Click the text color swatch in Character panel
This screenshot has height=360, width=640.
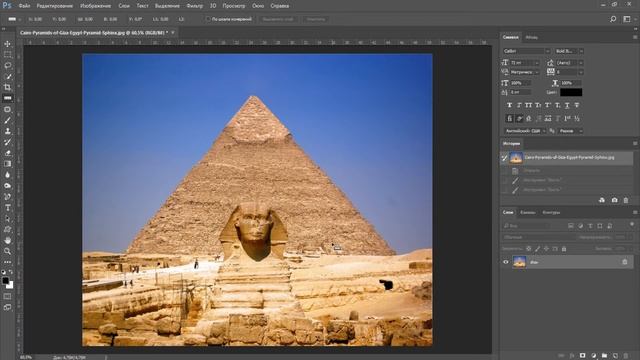571,92
